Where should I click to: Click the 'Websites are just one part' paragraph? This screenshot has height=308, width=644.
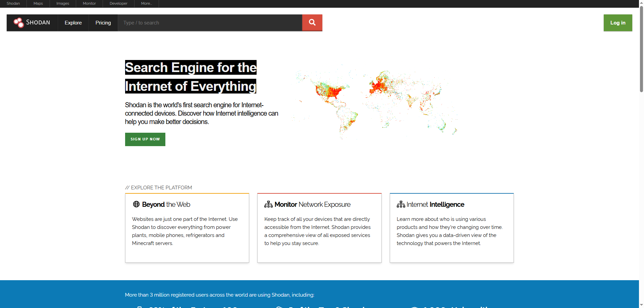click(x=185, y=231)
